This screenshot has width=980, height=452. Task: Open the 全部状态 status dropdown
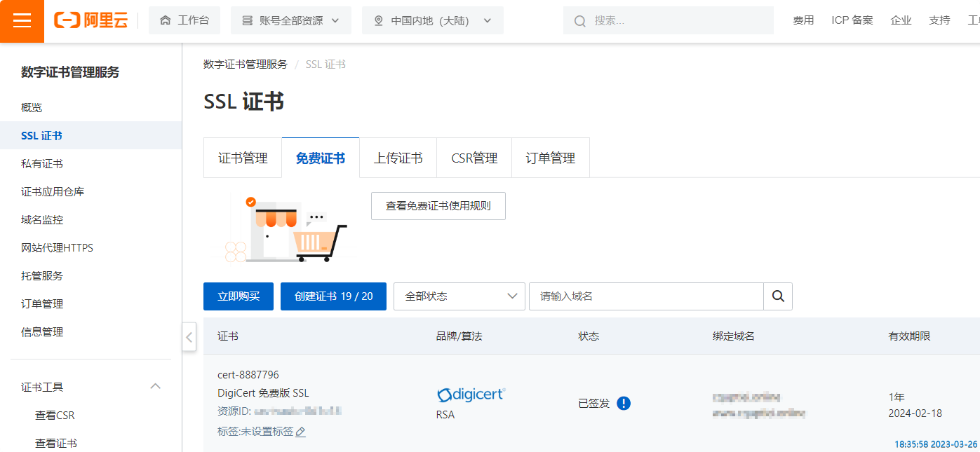coord(459,296)
